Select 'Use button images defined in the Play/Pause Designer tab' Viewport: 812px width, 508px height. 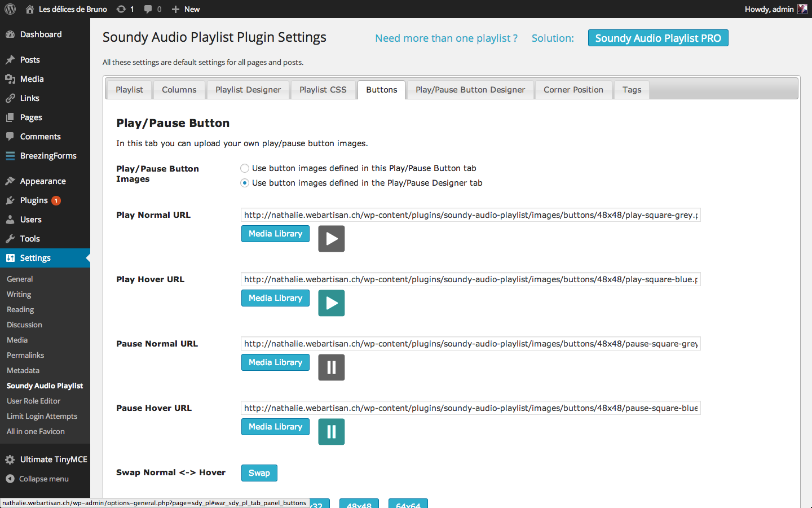245,183
